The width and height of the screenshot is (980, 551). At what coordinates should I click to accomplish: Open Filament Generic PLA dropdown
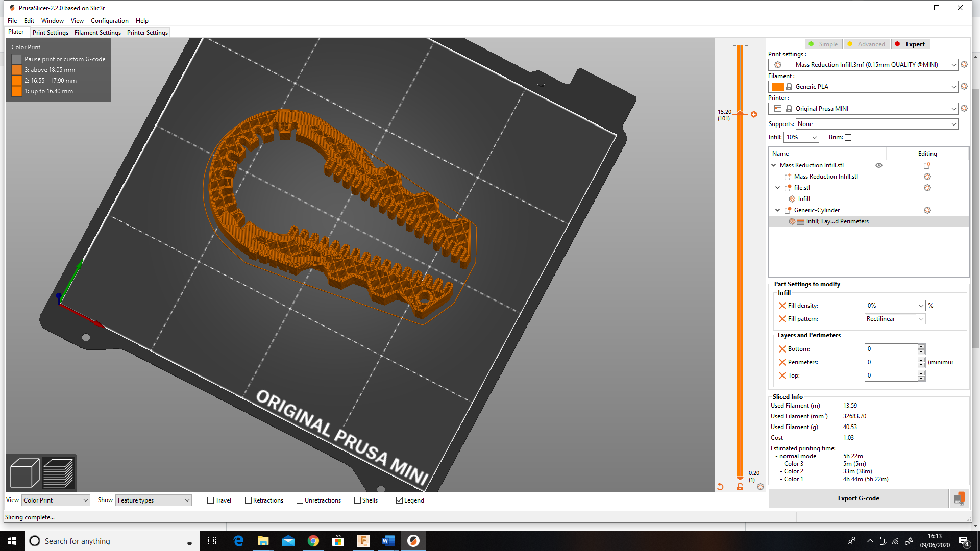point(863,87)
